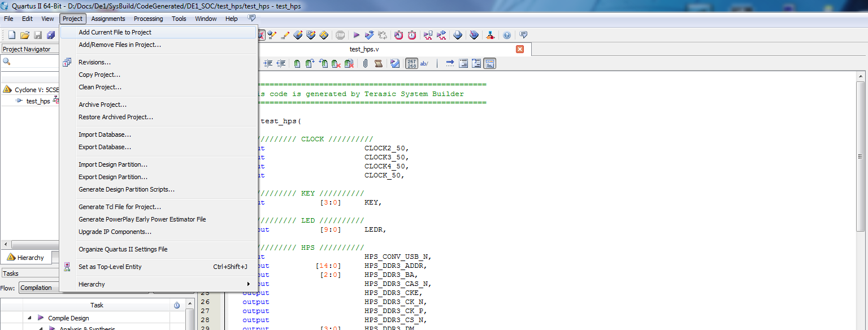Select Clean Project menu entry

click(x=159, y=87)
